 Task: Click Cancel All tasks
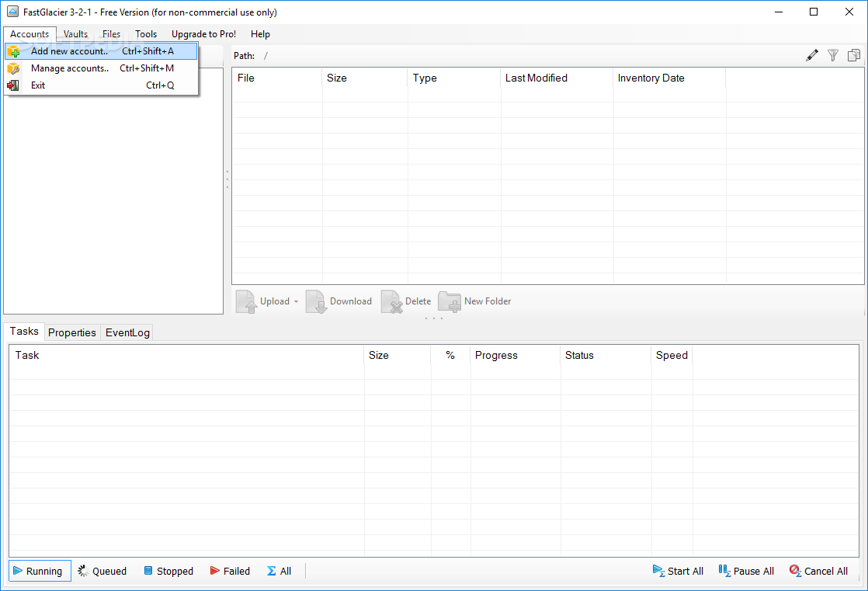[x=819, y=571]
